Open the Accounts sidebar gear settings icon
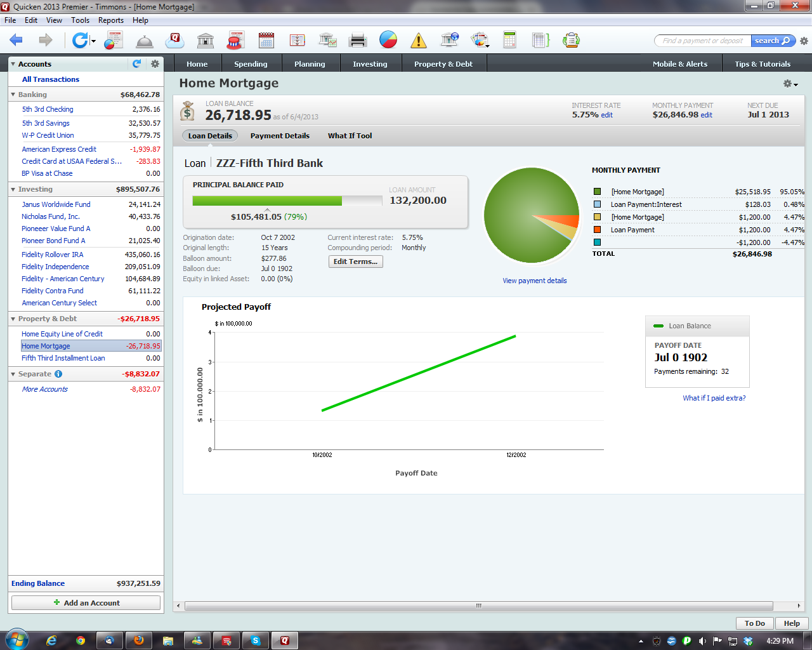 tap(154, 63)
